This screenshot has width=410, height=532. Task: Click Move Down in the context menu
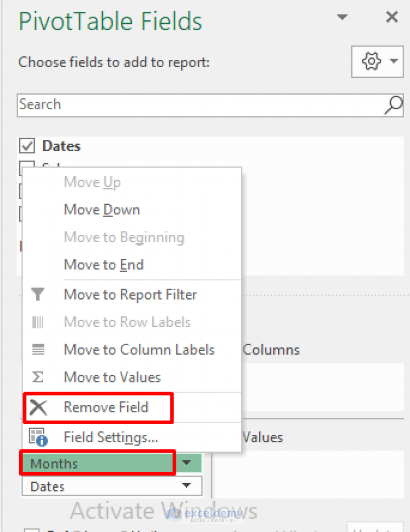click(x=101, y=209)
